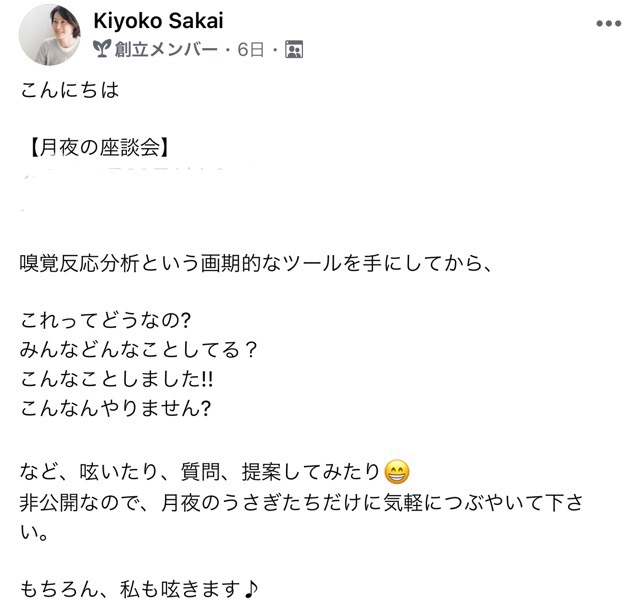This screenshot has width=640, height=616.
Task: Click the grinning face emoji
Action: 397,470
